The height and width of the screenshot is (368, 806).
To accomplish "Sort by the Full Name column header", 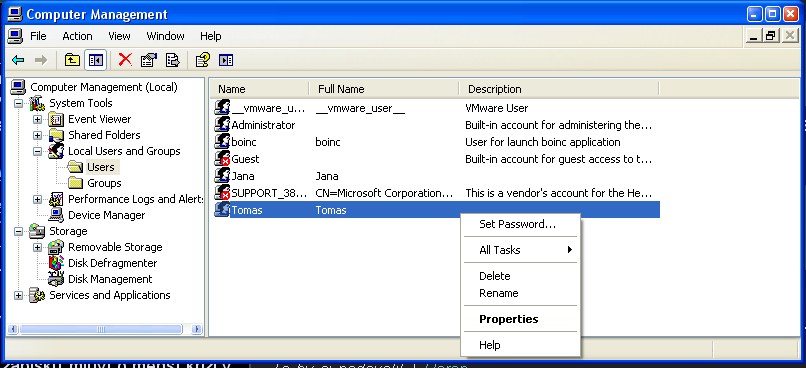I will (384, 89).
